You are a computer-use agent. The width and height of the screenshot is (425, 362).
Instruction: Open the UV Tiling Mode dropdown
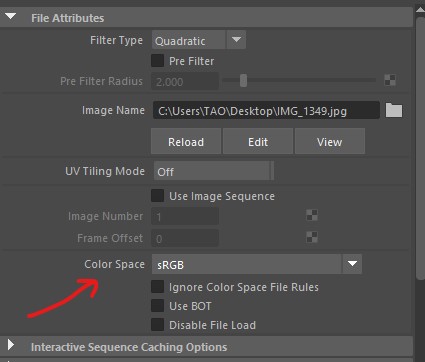pyautogui.click(x=214, y=171)
